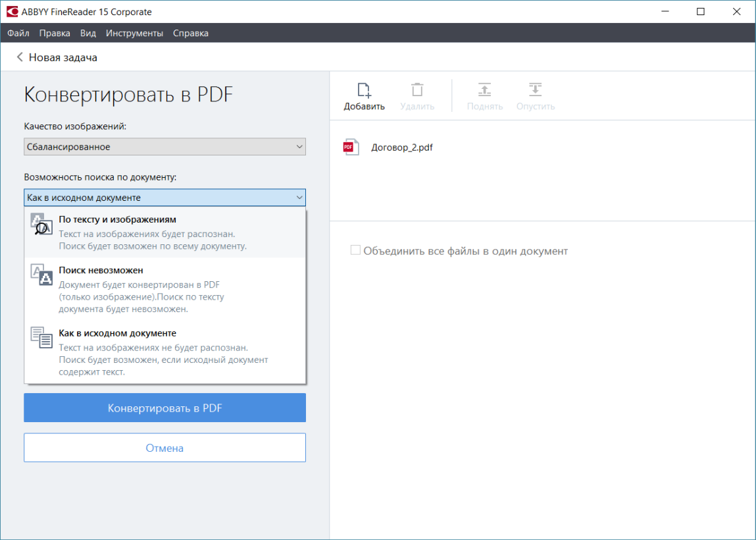Open the Вид menu

(x=88, y=33)
